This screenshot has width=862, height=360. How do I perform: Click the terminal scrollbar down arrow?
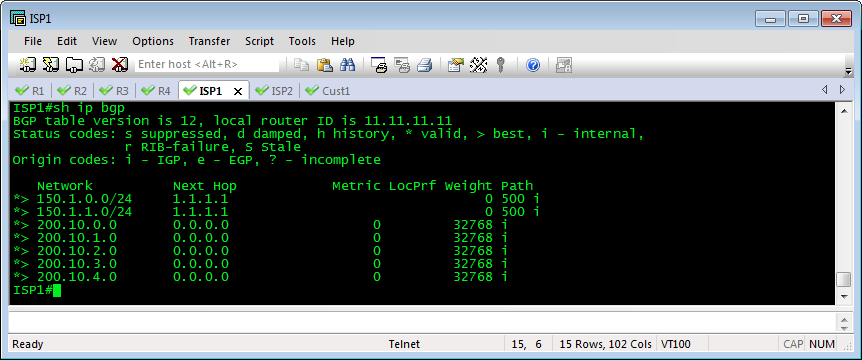[844, 297]
